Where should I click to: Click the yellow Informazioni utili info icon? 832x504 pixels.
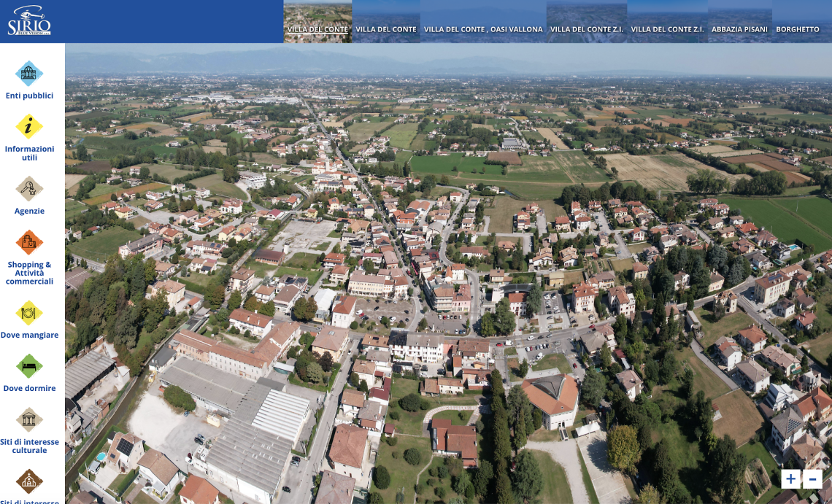click(29, 126)
